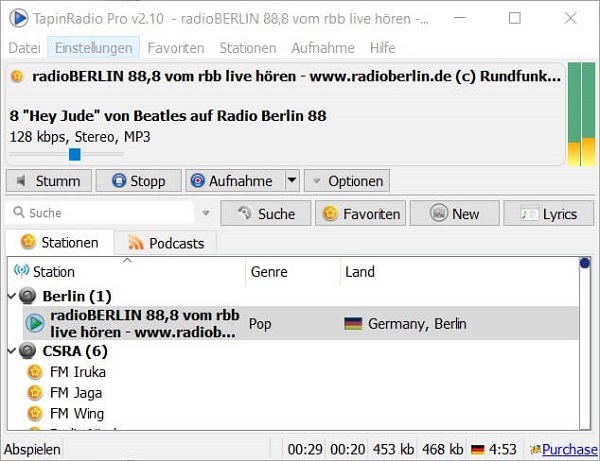This screenshot has height=461, width=600.
Task: Click the Hey Jude now-playing song title
Action: tap(168, 116)
